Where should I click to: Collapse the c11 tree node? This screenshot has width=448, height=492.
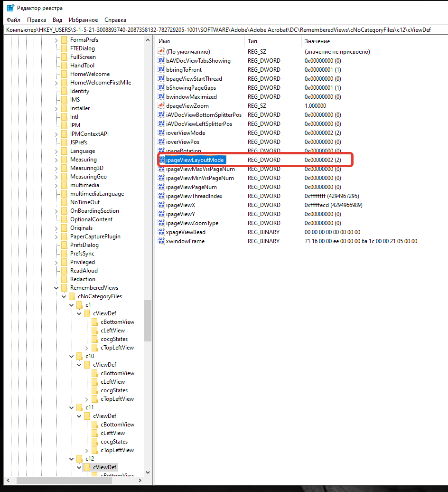71,407
